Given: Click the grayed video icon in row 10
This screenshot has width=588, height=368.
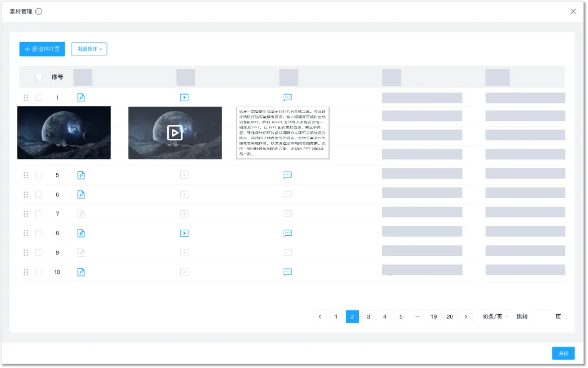Looking at the screenshot, I should pyautogui.click(x=184, y=272).
